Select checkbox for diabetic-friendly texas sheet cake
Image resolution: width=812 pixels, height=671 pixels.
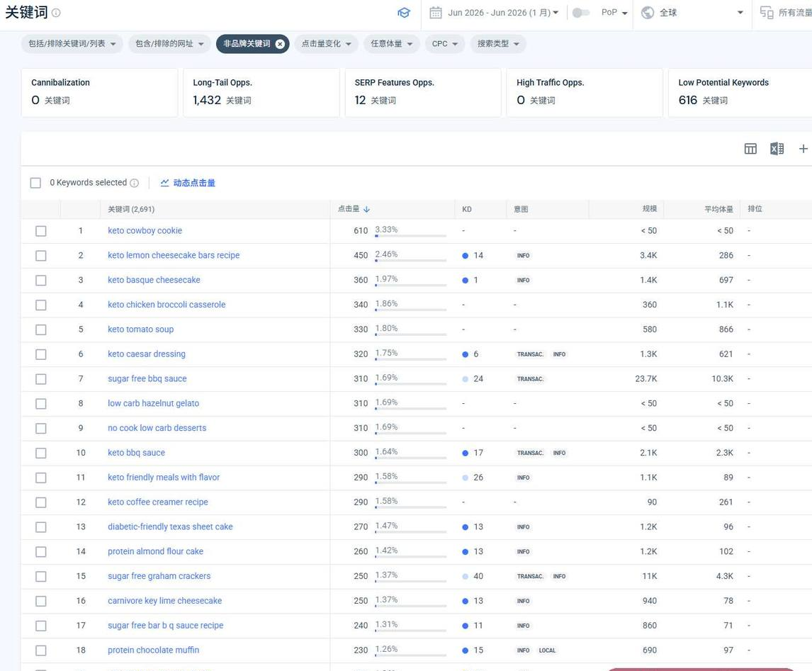tap(41, 527)
